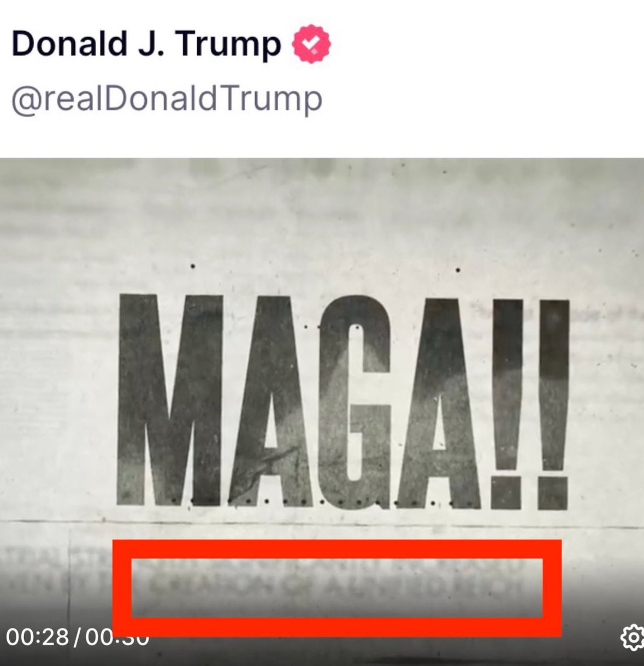Viewport: 644px width, 666px height.
Task: Click inside the red highlighted rectangle
Action: [x=337, y=588]
